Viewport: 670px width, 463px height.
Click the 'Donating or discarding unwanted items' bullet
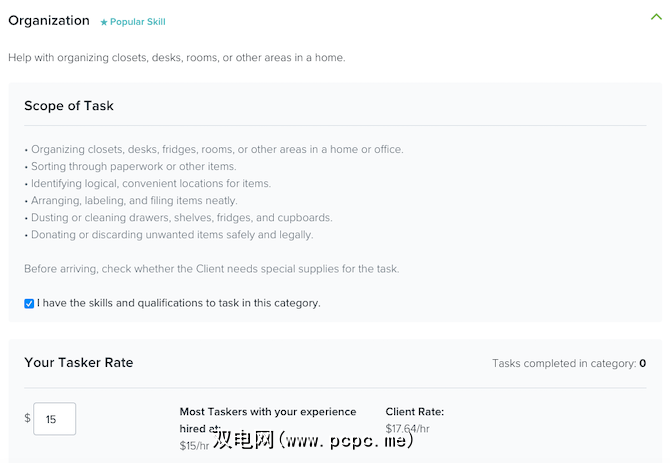tap(171, 235)
